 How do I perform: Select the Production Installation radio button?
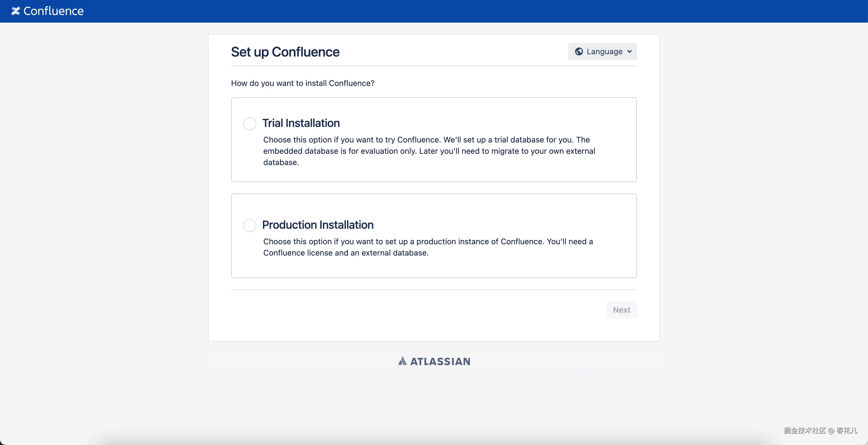(250, 226)
